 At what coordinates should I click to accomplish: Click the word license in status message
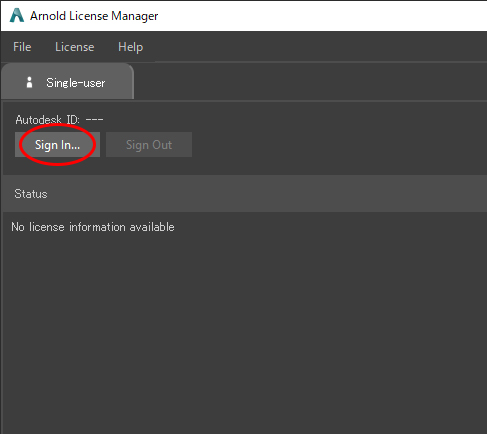tap(47, 227)
